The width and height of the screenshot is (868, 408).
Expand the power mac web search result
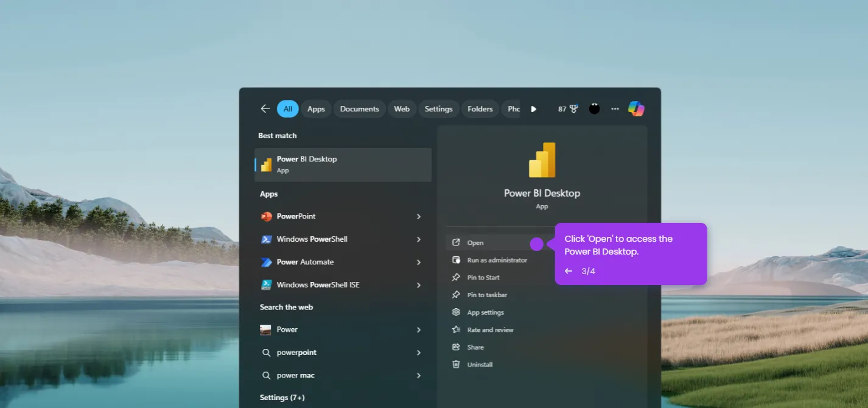tap(419, 375)
